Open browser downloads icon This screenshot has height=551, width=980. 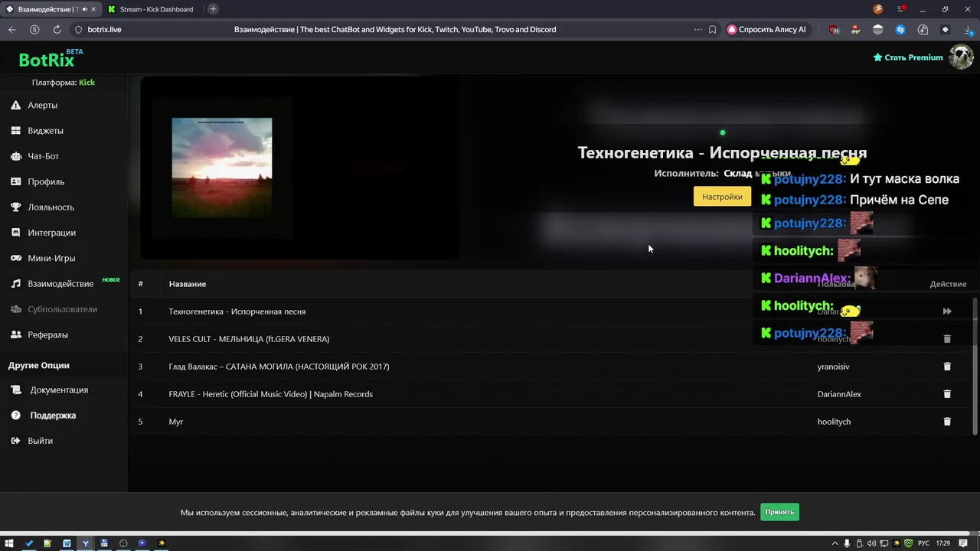click(x=969, y=30)
